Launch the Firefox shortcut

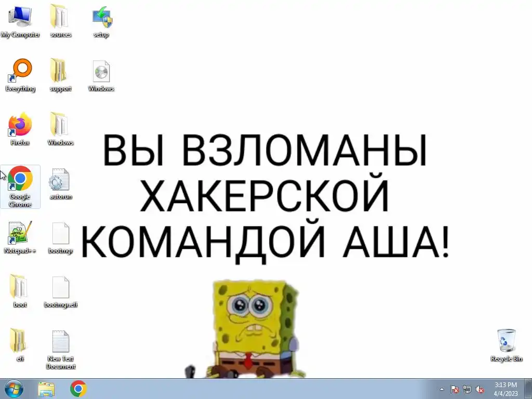[20, 129]
